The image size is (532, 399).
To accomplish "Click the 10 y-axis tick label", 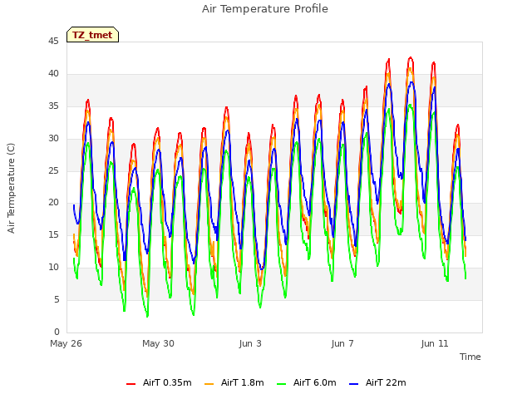I will pyautogui.click(x=53, y=268).
